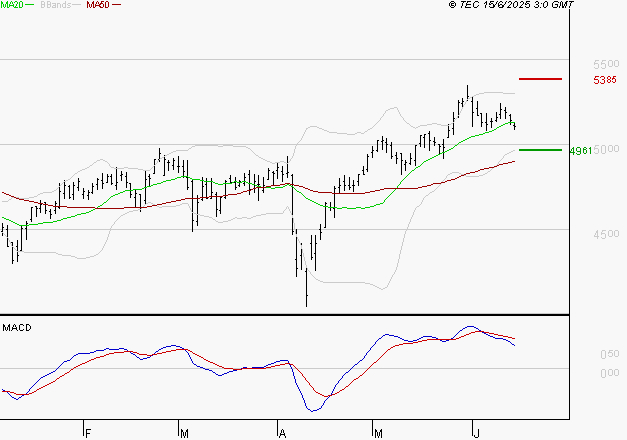Click the F month marker on the time axis
Viewport: 627px width, 440px height.
coord(88,433)
